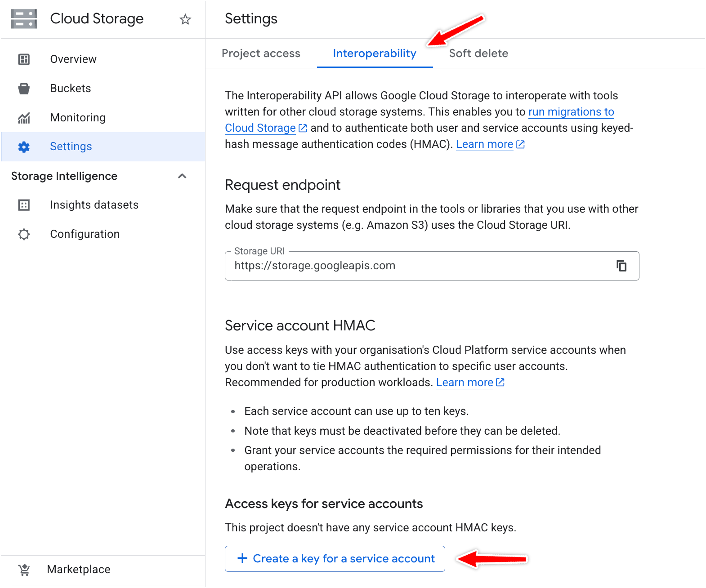This screenshot has height=588, width=706.
Task: Click the Monitoring chart icon
Action: click(24, 118)
